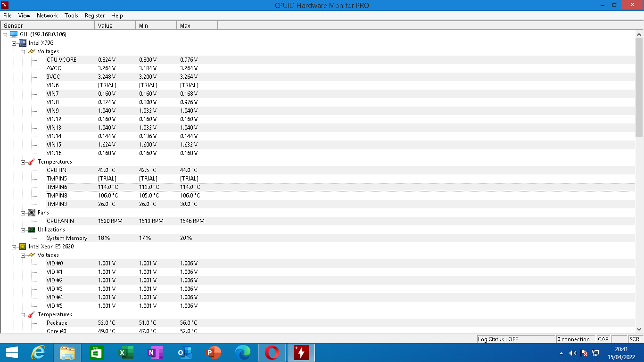Click the voltage icon under Intel X79G
The width and height of the screenshot is (644, 362).
(x=32, y=51)
